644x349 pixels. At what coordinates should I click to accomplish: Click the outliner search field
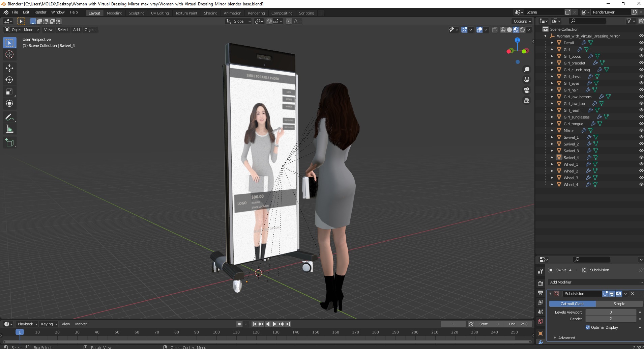[x=587, y=21]
